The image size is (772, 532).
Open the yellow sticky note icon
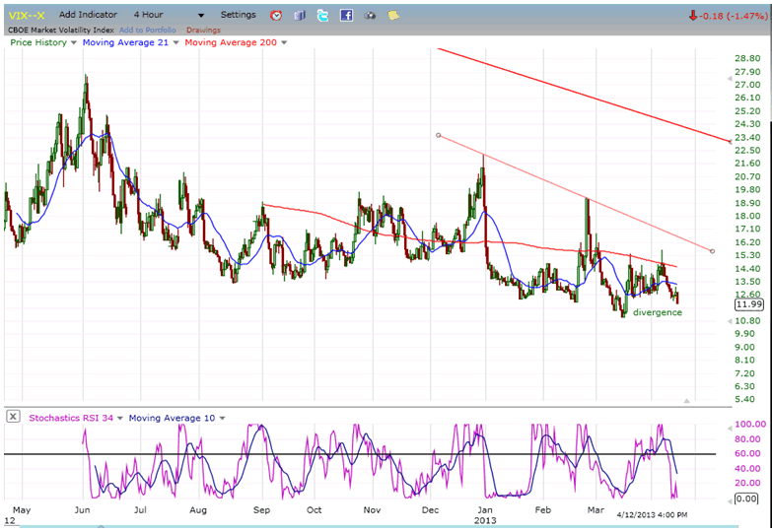(393, 16)
